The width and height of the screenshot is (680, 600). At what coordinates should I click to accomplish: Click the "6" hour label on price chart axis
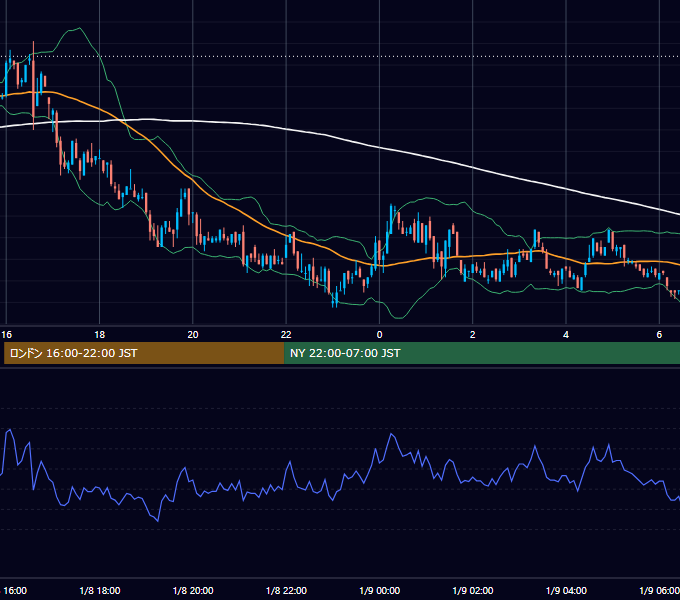point(659,335)
